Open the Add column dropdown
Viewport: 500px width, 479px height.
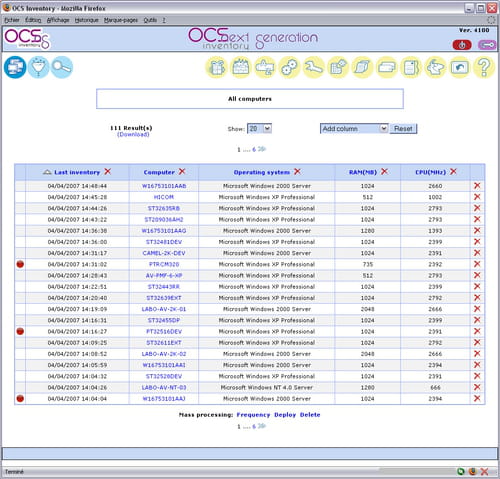coord(354,129)
